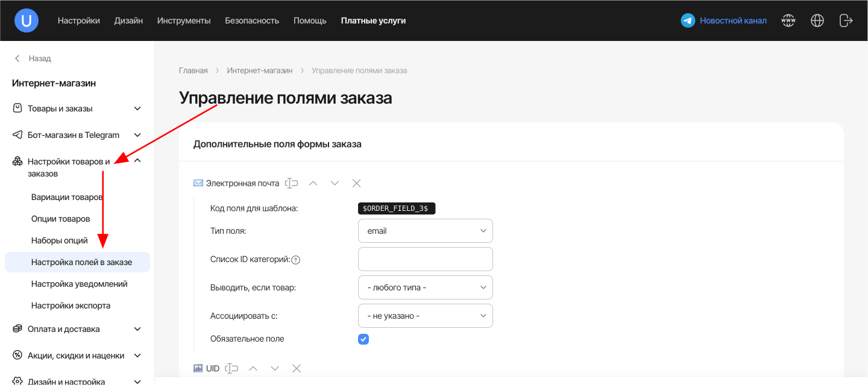The height and width of the screenshot is (385, 868).
Task: Click the logout icon in header
Action: [x=846, y=20]
